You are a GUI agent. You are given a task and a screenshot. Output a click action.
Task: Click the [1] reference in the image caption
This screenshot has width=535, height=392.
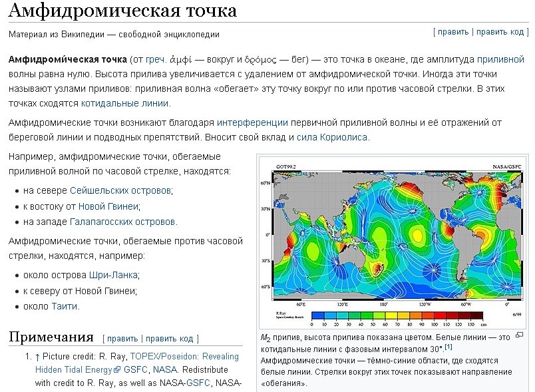coord(448,347)
